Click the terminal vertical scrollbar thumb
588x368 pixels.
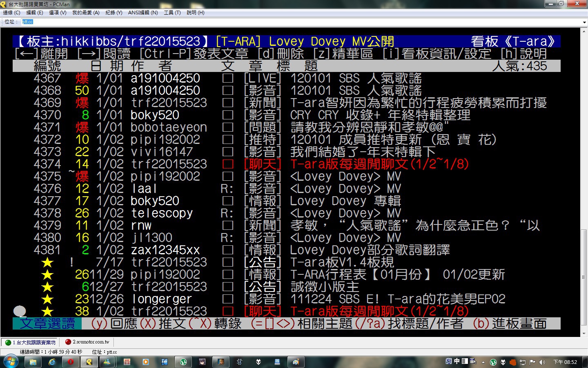(584, 277)
